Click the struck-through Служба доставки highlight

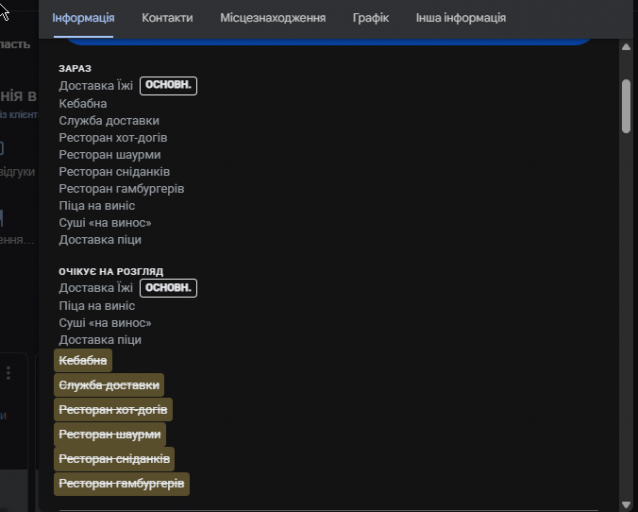click(x=109, y=385)
